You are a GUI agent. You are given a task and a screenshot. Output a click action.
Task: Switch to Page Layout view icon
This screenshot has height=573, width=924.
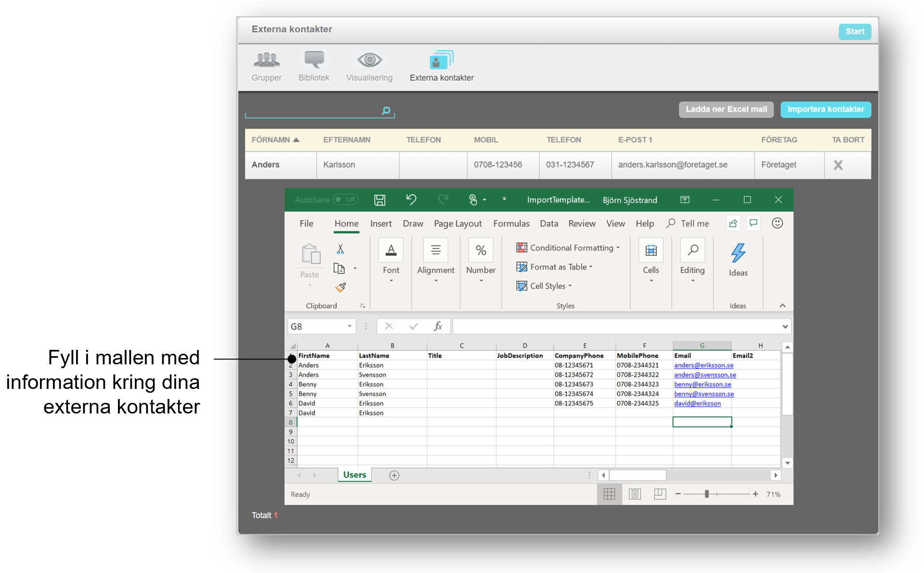(635, 494)
